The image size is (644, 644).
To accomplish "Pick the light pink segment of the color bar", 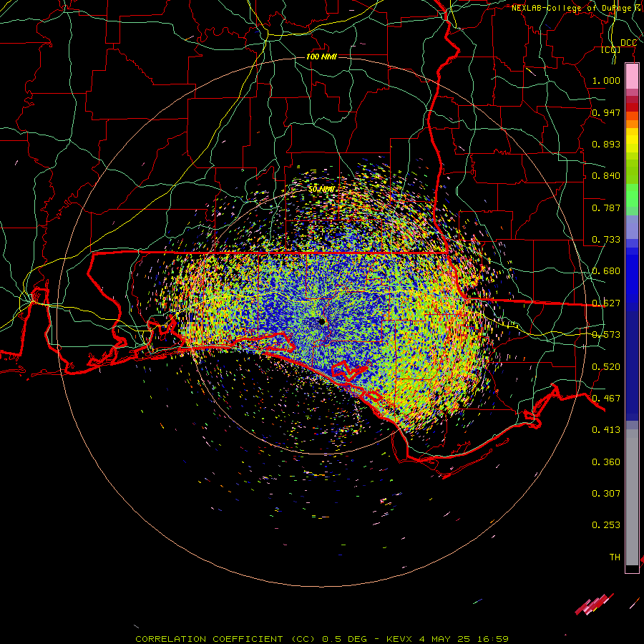I will (x=632, y=77).
